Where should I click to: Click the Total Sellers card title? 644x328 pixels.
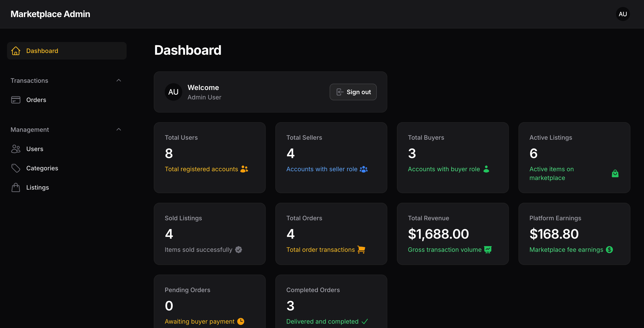click(x=304, y=137)
